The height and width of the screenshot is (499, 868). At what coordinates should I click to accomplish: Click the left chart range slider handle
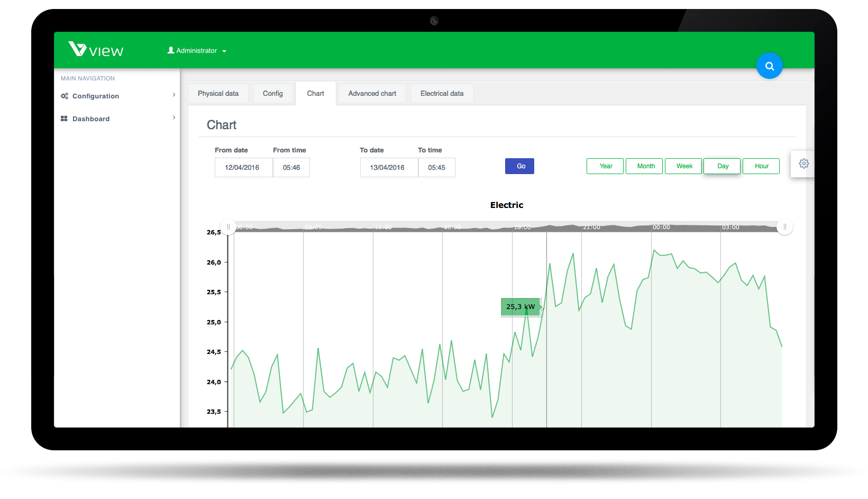[228, 227]
